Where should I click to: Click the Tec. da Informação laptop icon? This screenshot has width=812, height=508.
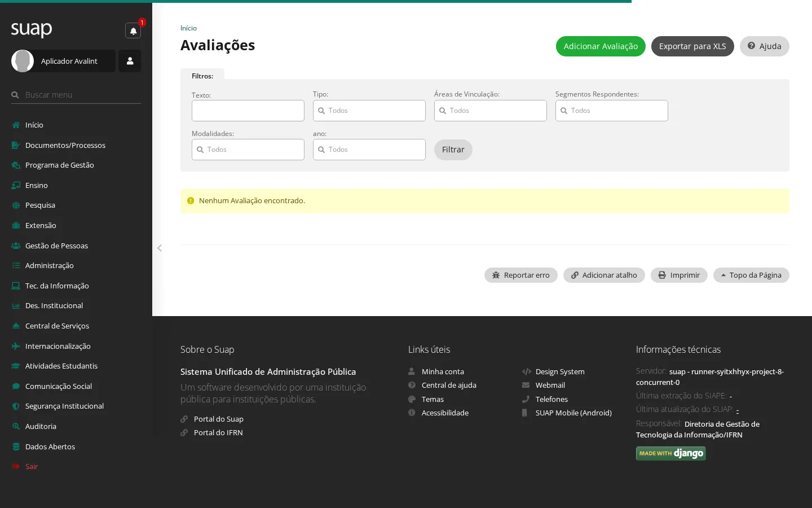(16, 286)
